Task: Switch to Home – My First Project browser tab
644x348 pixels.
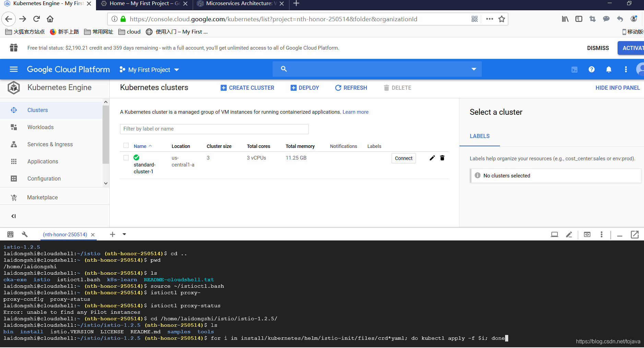Action: 144,4
